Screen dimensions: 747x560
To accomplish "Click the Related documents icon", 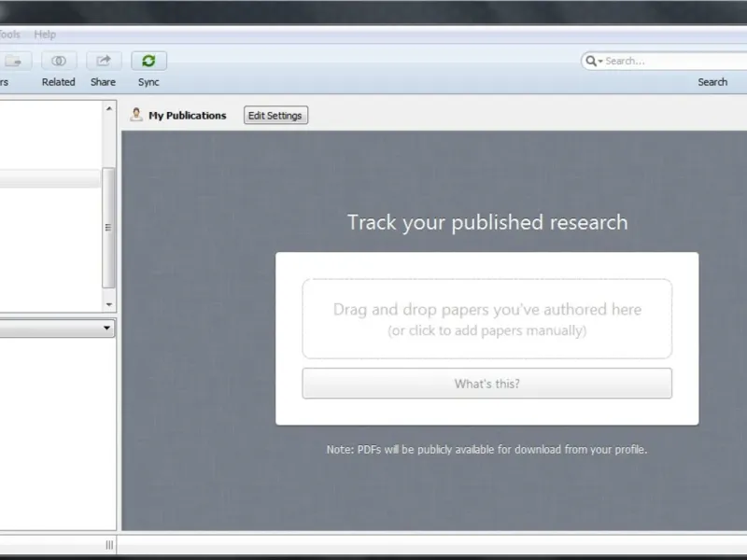I will click(x=59, y=61).
